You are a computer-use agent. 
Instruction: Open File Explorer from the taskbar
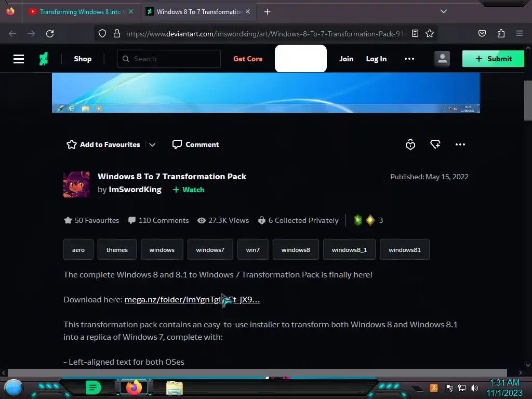coord(175,388)
